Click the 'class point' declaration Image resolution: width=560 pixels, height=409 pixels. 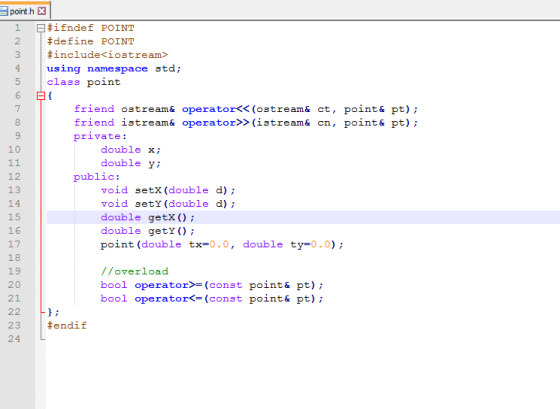(84, 82)
